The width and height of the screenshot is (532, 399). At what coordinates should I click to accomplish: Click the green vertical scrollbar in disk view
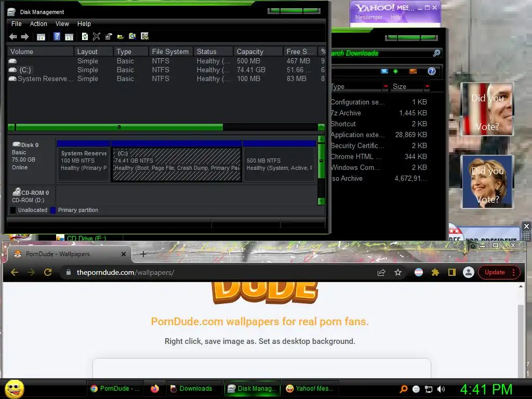point(321,160)
